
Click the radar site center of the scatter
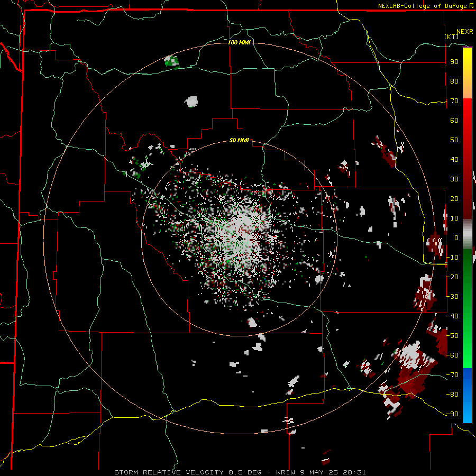pyautogui.click(x=240, y=239)
